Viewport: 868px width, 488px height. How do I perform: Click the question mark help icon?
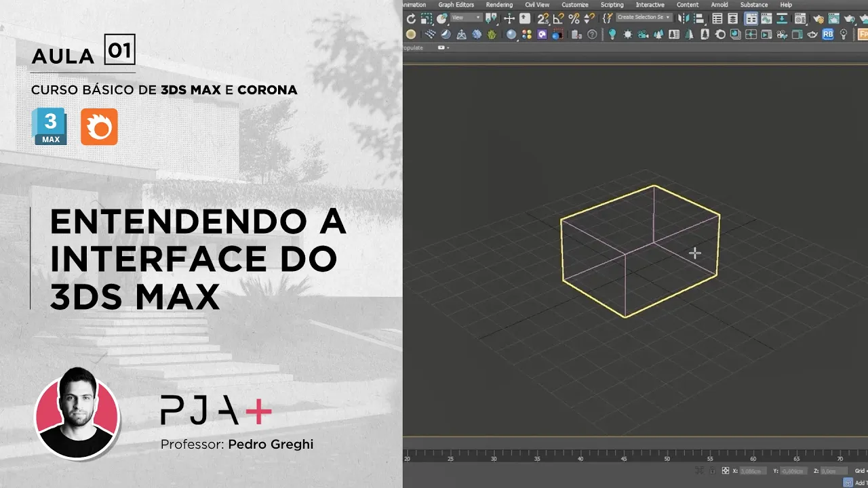click(x=592, y=35)
